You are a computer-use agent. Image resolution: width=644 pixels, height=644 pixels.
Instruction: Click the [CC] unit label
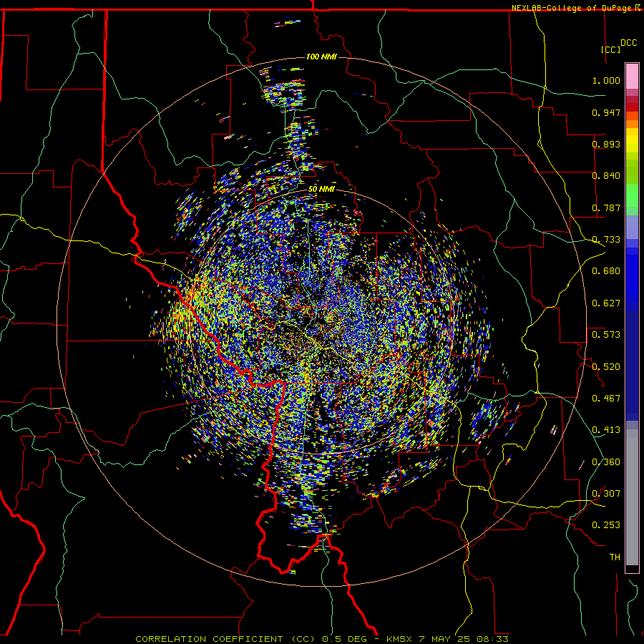pos(610,49)
